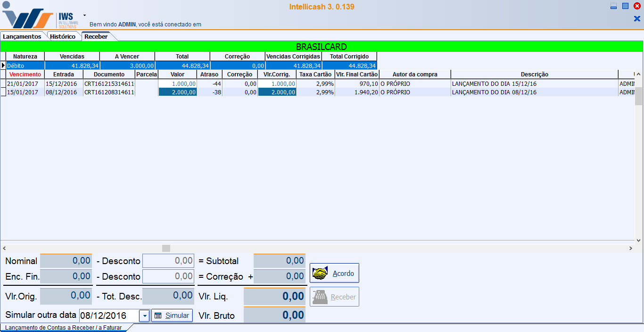Click the Entrada date 08/12/2016 cell

64,92
